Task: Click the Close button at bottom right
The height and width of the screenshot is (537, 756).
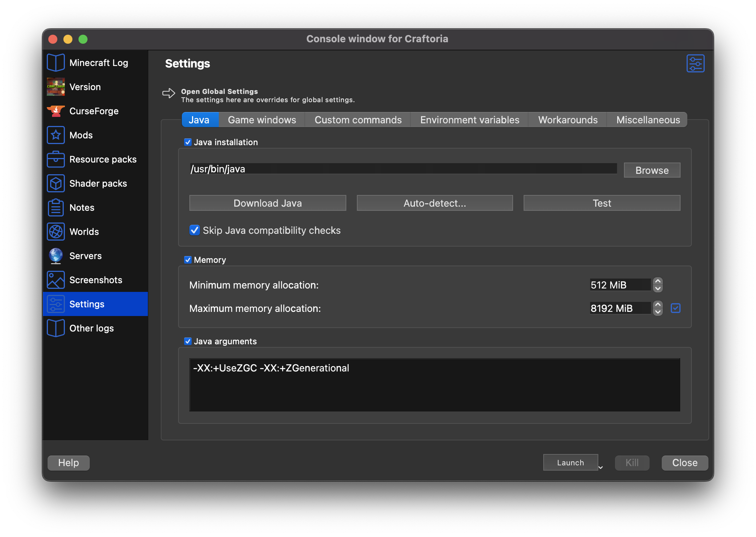Action: tap(685, 463)
